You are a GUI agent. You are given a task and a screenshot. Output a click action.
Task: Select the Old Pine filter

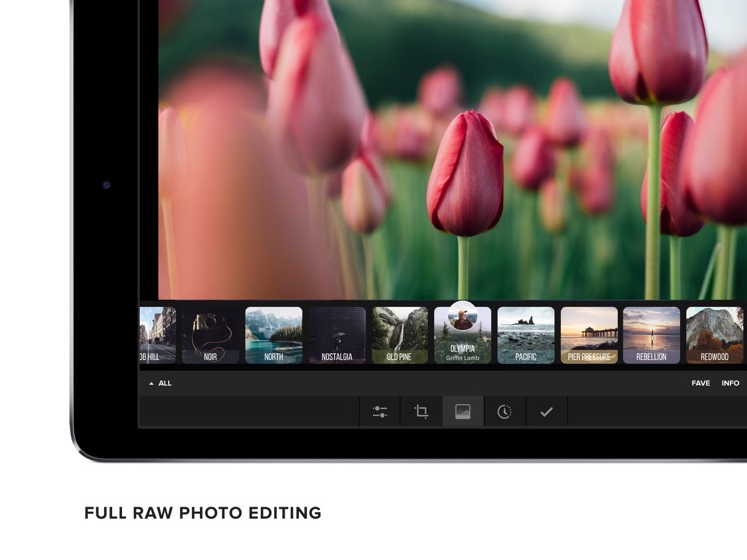tap(399, 336)
